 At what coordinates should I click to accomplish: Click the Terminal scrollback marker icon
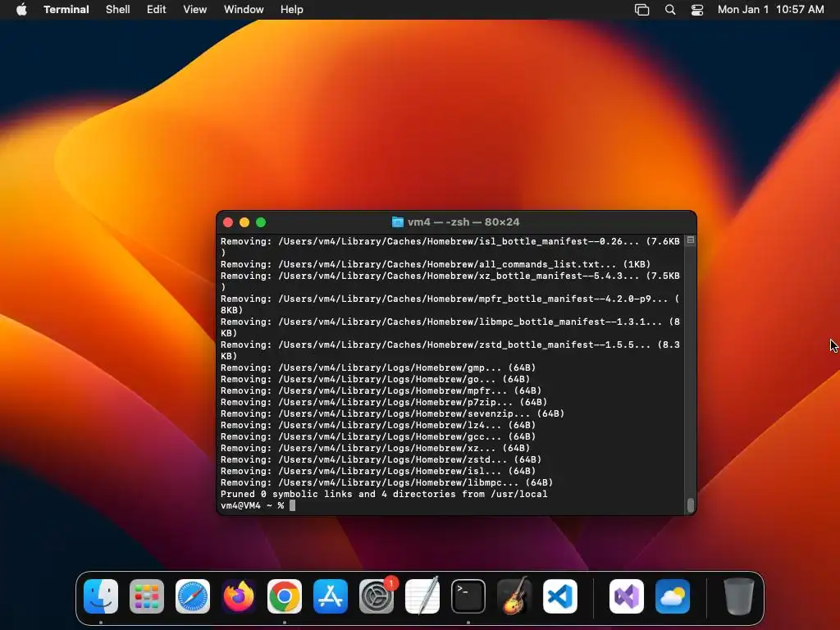coord(691,240)
